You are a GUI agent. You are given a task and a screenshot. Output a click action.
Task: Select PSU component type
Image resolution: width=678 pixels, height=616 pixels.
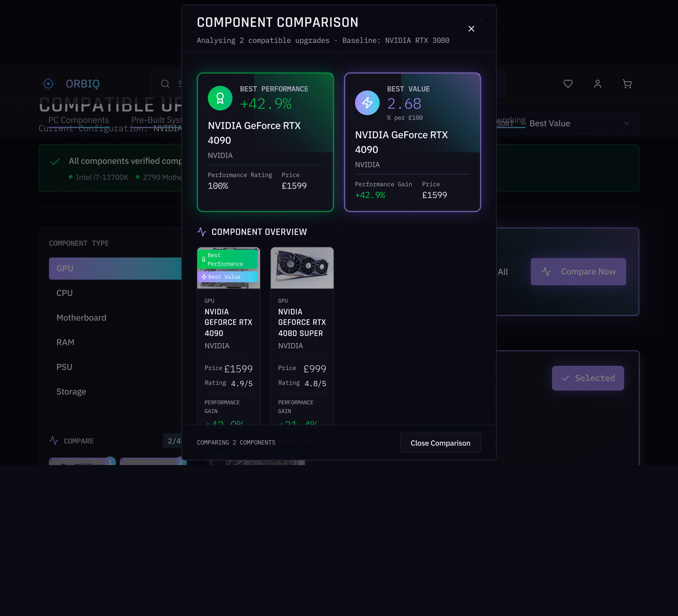[115, 367]
